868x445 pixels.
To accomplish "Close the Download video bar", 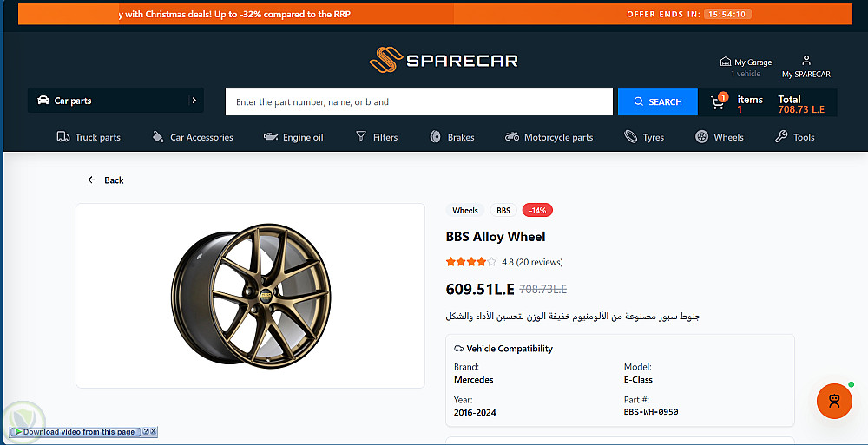I will [154, 431].
